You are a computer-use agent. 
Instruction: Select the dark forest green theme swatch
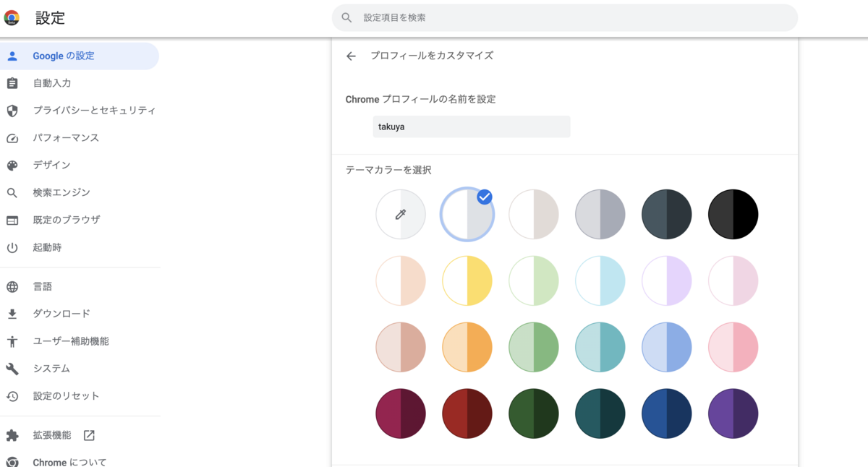(534, 414)
